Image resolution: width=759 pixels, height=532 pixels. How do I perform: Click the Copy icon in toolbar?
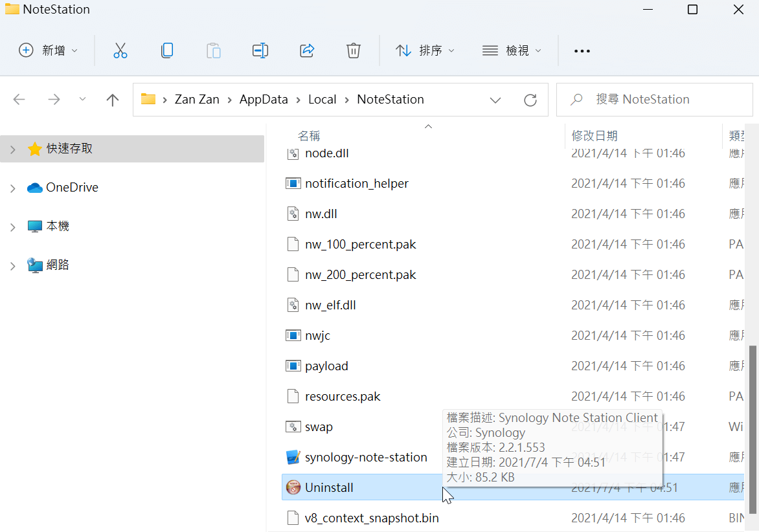(167, 50)
